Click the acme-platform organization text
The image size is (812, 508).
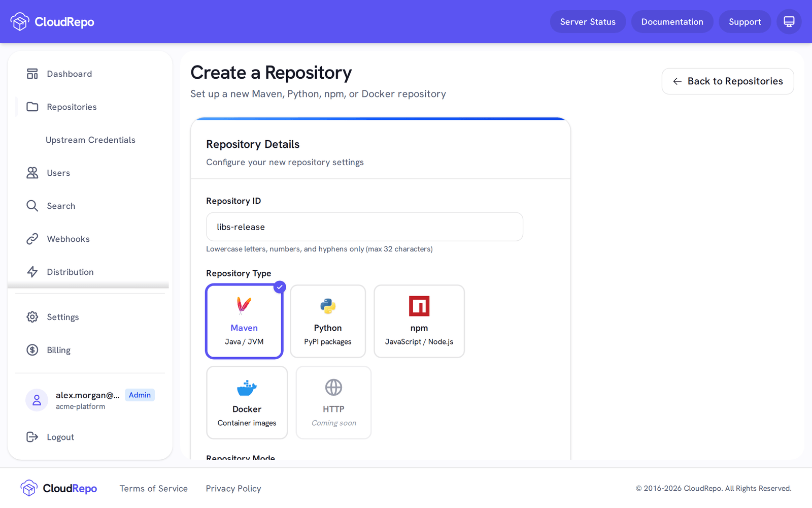(81, 406)
